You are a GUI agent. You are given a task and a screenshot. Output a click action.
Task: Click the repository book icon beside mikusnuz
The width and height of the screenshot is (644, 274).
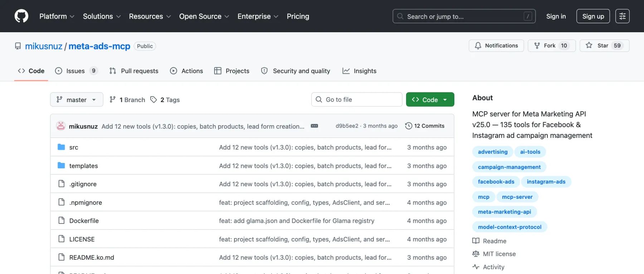tap(18, 46)
